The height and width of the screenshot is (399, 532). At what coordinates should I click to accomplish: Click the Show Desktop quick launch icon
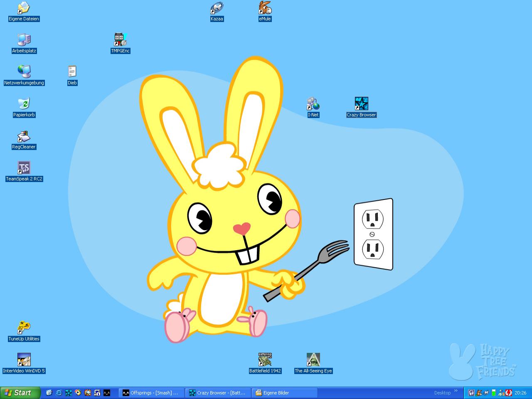point(49,393)
